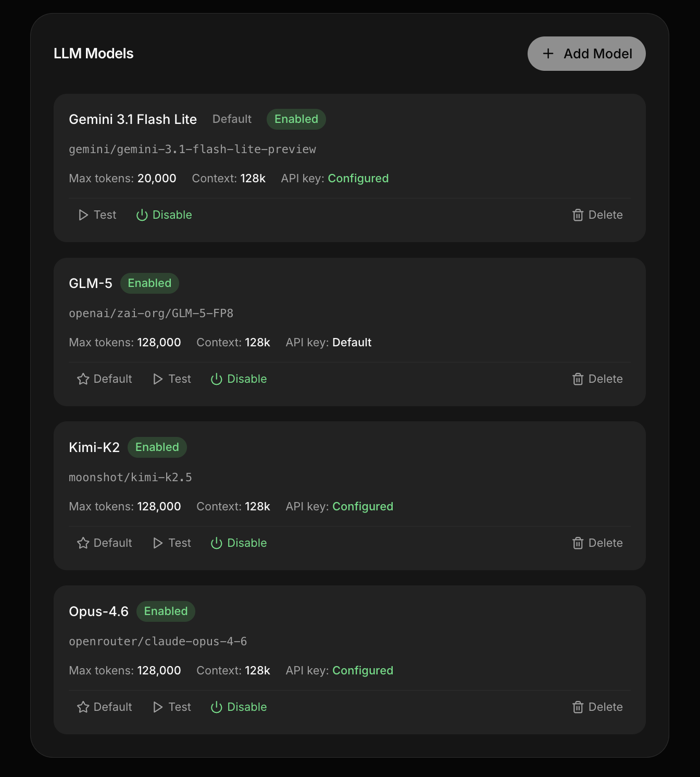Screen dimensions: 700x777
Task: Click star icon on the Opus-4.6 card
Action: coord(83,707)
